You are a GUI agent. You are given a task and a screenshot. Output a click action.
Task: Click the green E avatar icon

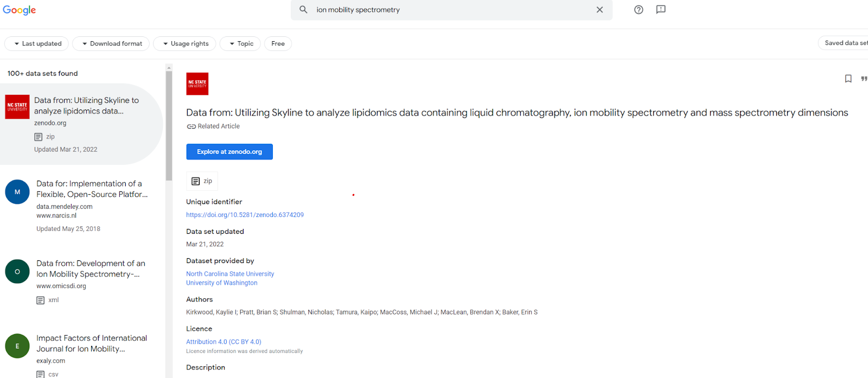17,346
